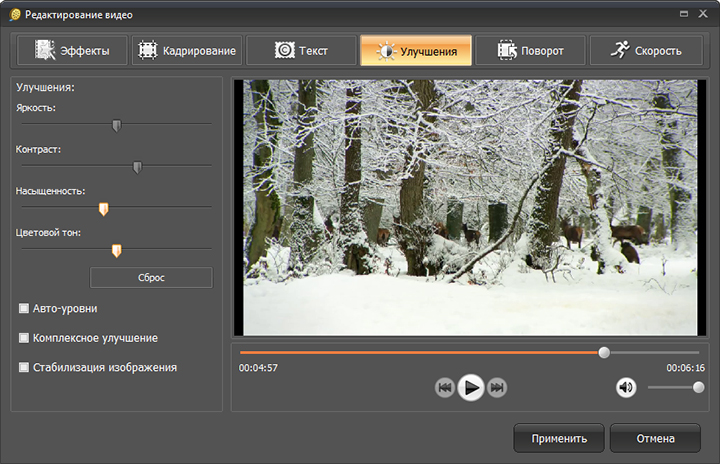The image size is (720, 464).
Task: Click the Применить button
Action: 558,438
